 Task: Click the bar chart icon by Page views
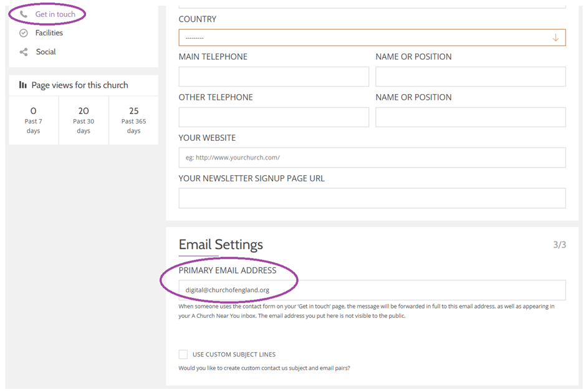[x=23, y=85]
